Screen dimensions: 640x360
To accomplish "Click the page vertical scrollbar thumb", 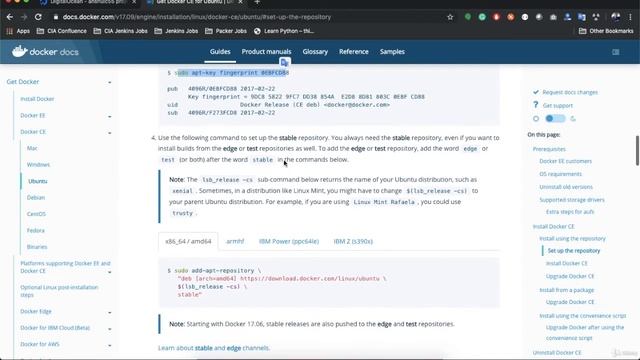I will coord(637,151).
